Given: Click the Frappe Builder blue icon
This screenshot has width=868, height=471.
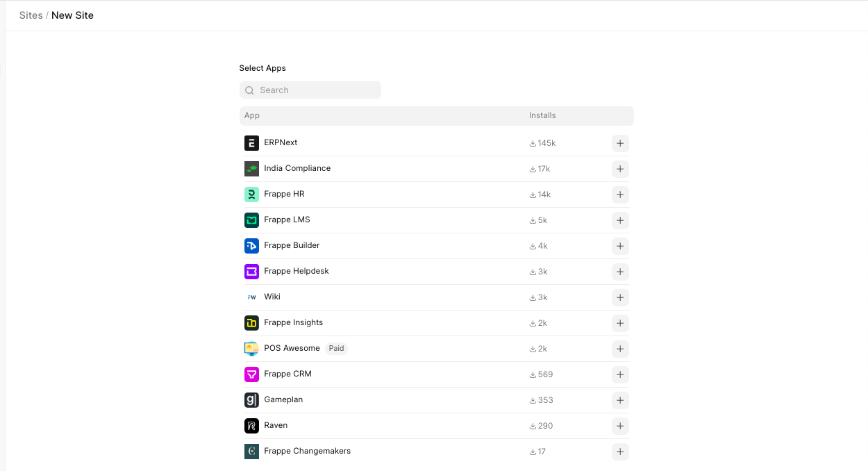Looking at the screenshot, I should click(251, 246).
